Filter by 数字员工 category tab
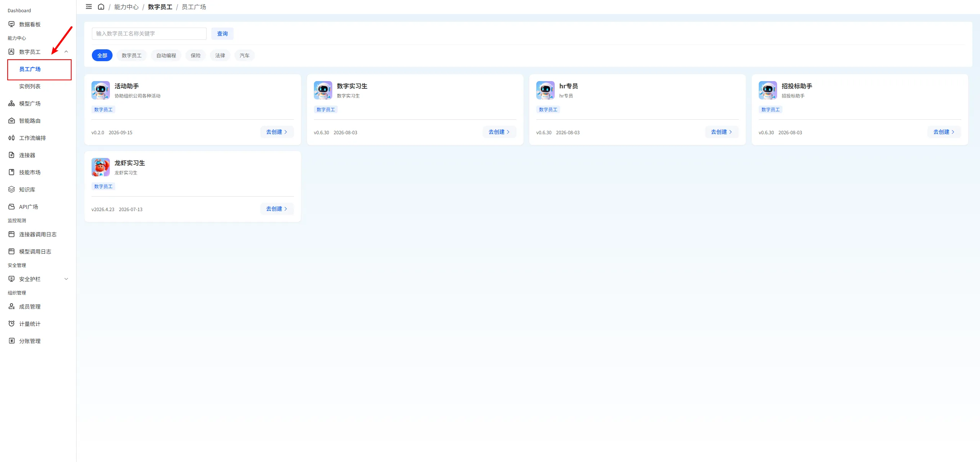Image resolution: width=980 pixels, height=462 pixels. pyautogui.click(x=132, y=55)
